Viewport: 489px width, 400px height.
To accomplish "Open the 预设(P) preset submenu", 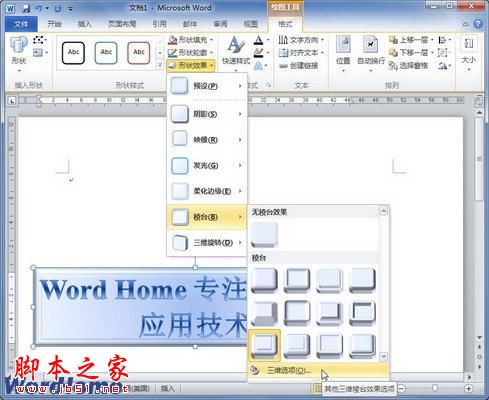I will [x=207, y=86].
